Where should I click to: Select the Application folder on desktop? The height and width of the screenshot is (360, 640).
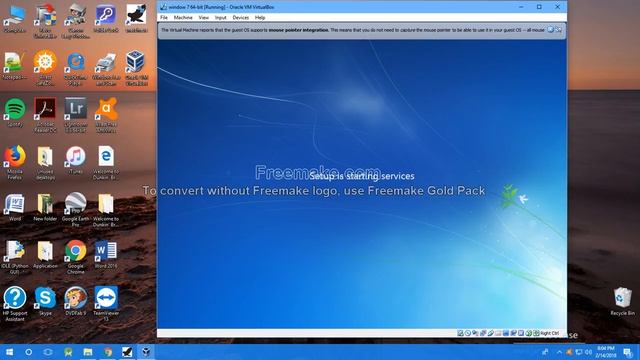45,255
